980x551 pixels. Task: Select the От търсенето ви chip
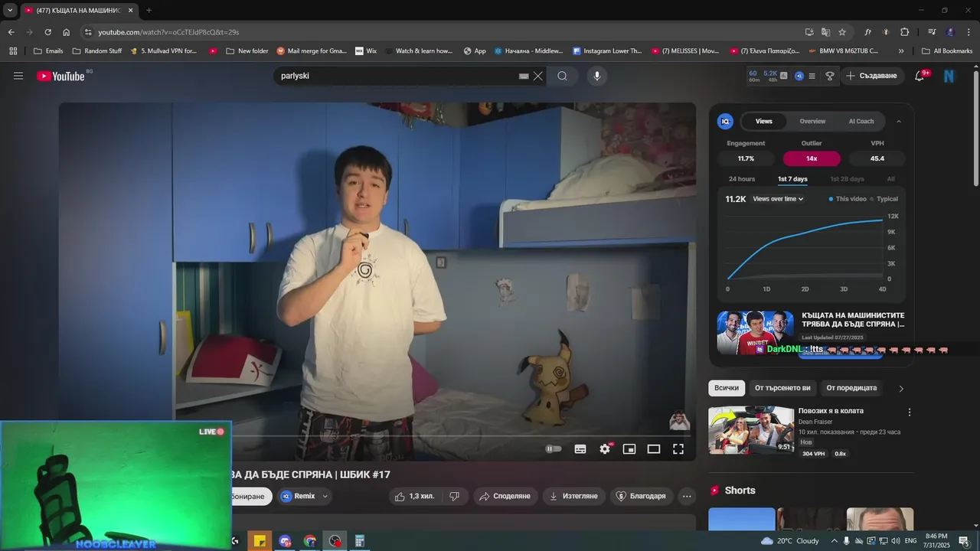point(782,388)
